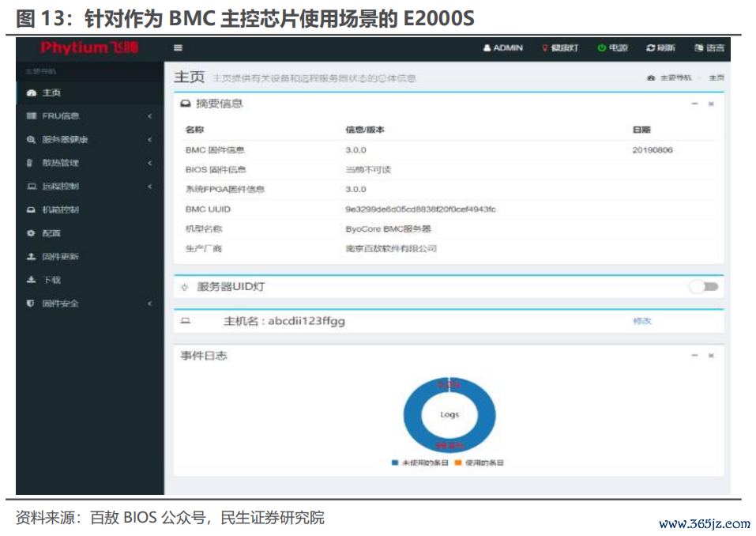Screen dimensions: 756x536
Task: Open the 配置 sidebar menu item
Action: pos(90,233)
